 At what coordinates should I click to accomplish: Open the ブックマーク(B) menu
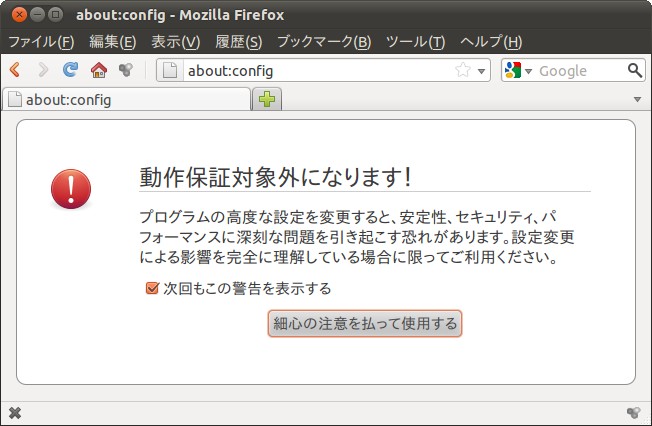(324, 42)
